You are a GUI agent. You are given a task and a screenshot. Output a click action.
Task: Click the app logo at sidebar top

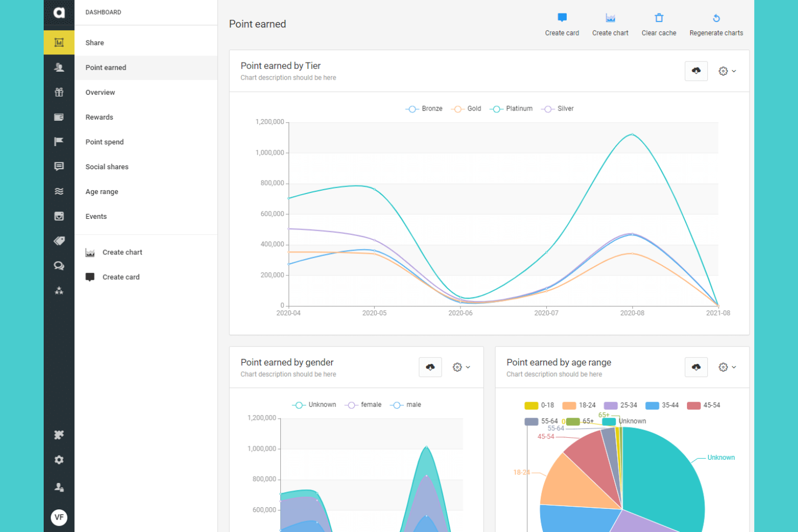click(x=59, y=12)
